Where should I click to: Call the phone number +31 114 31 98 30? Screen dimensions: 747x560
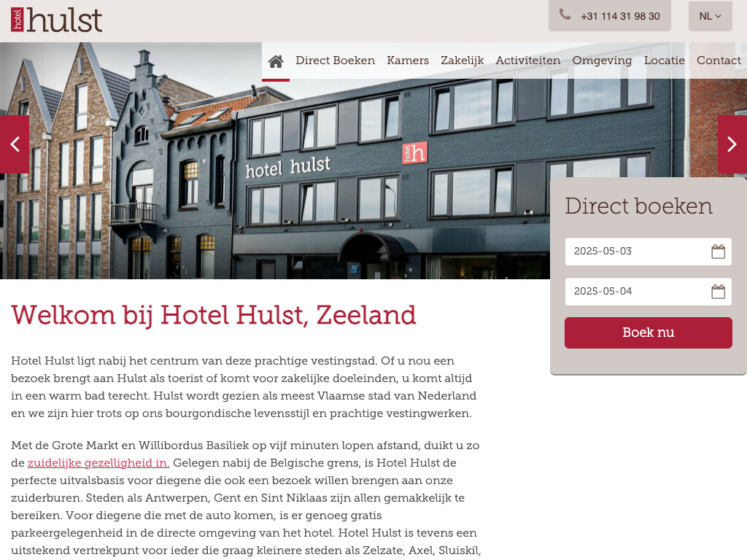(x=620, y=16)
